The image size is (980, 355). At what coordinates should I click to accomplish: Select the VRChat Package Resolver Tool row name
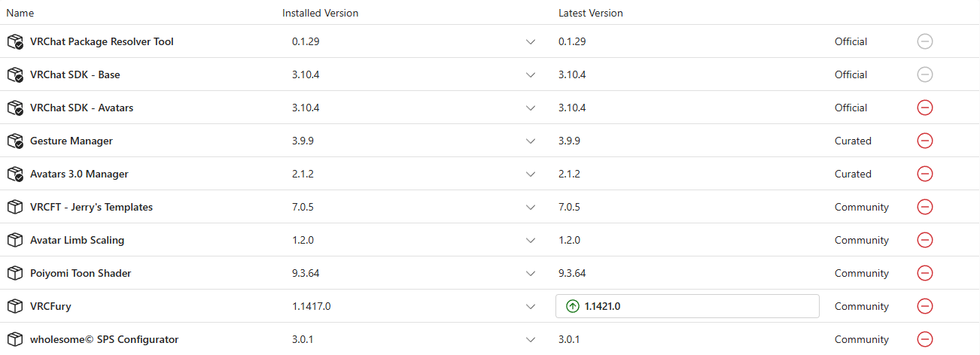pos(102,41)
